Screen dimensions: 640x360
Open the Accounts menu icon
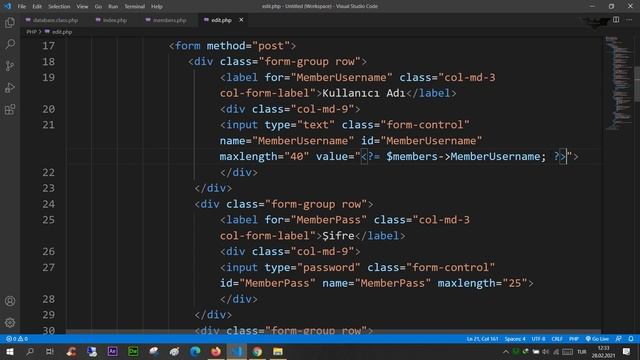[10, 301]
